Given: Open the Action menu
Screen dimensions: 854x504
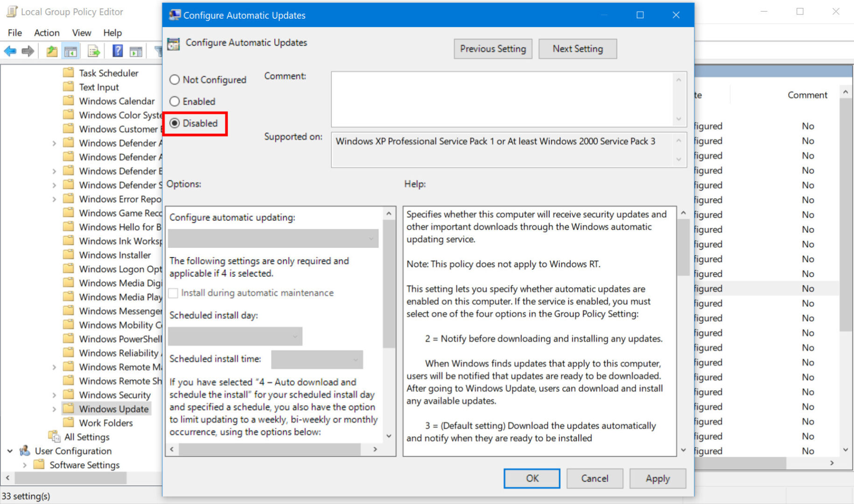Looking at the screenshot, I should tap(47, 33).
